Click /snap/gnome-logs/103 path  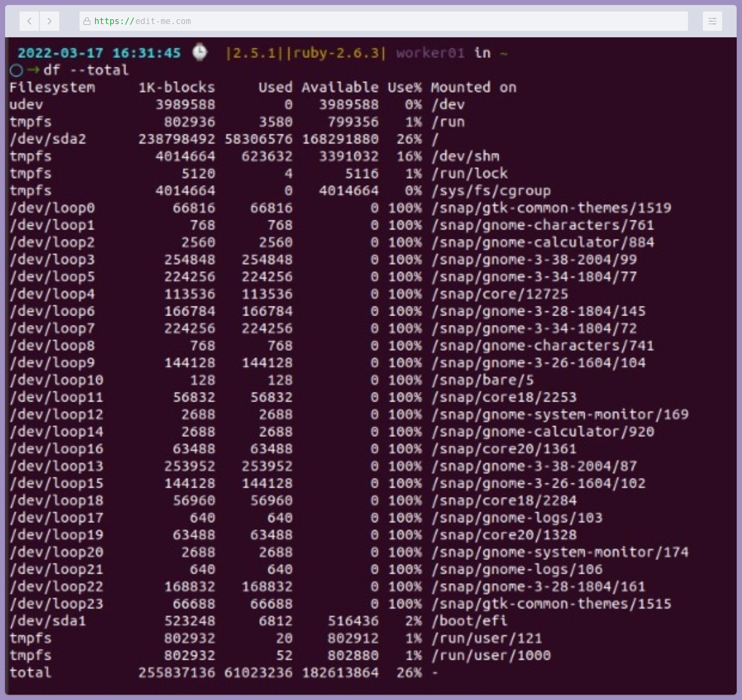(x=517, y=518)
